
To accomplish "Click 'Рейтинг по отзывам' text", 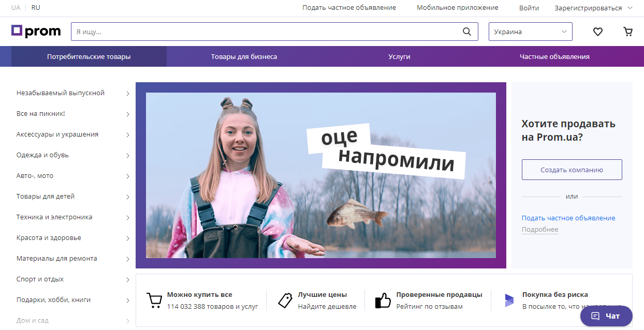I will click(430, 307).
